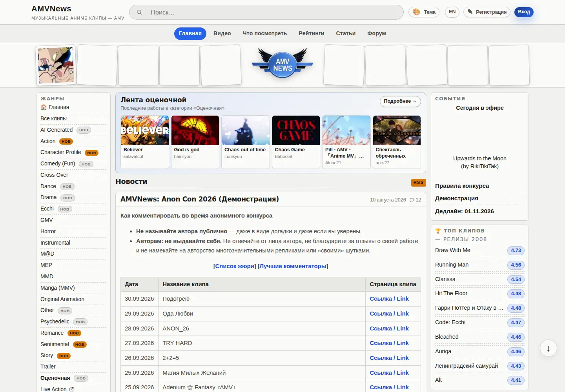
Task: Open the Что посмотреть tab
Action: pyautogui.click(x=265, y=33)
